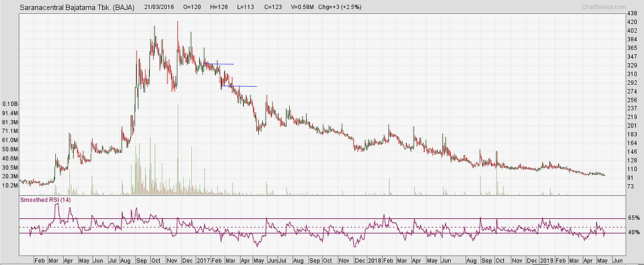Click the 0.10B volume axis label
Image resolution: width=644 pixels, height=265 pixels.
pyautogui.click(x=11, y=105)
